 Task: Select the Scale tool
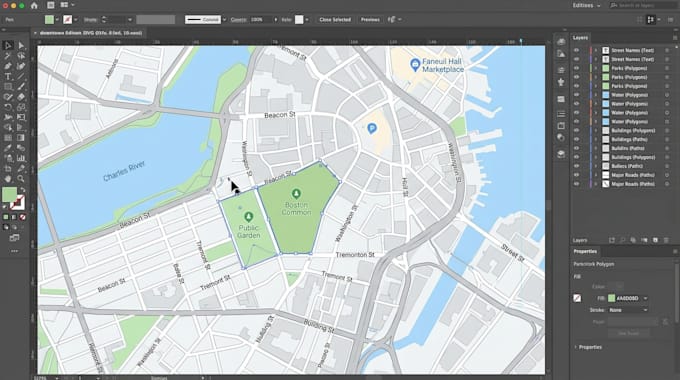pos(21,107)
